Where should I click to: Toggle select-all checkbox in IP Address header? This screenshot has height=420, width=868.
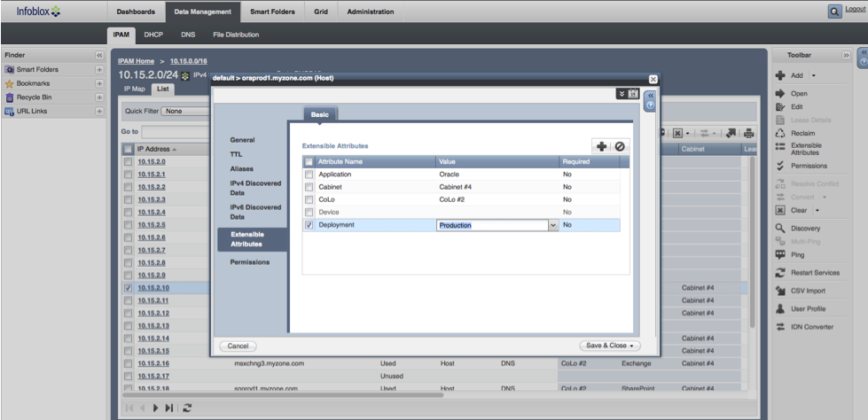point(129,149)
